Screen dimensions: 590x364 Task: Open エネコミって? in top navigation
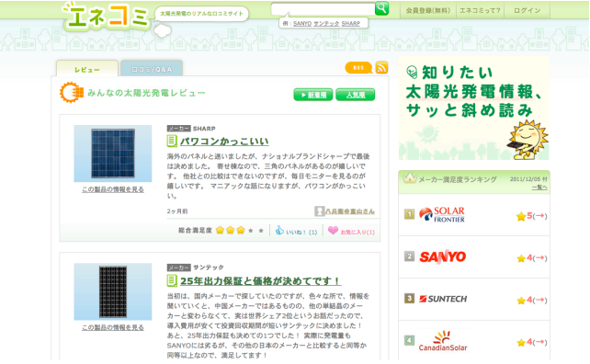(480, 10)
